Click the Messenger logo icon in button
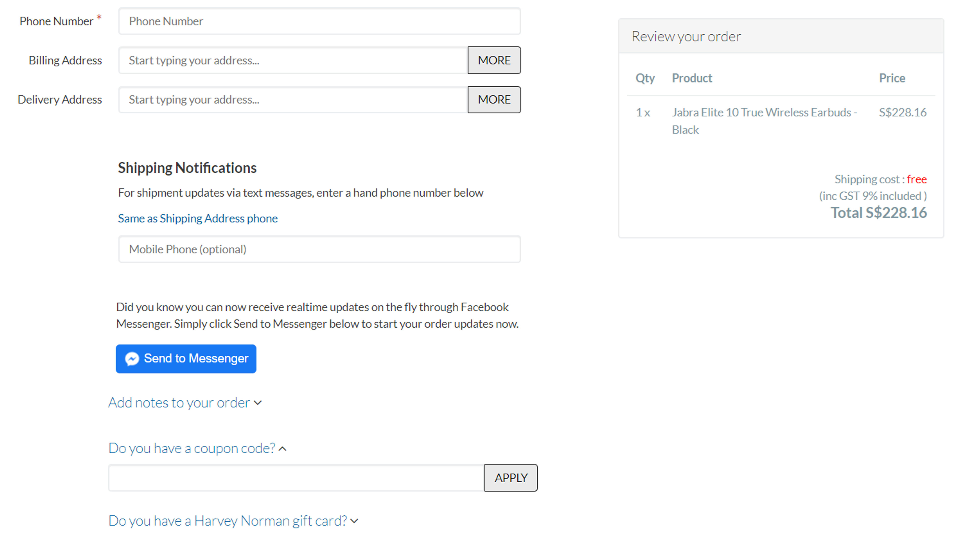This screenshot has height=537, width=980. [132, 359]
